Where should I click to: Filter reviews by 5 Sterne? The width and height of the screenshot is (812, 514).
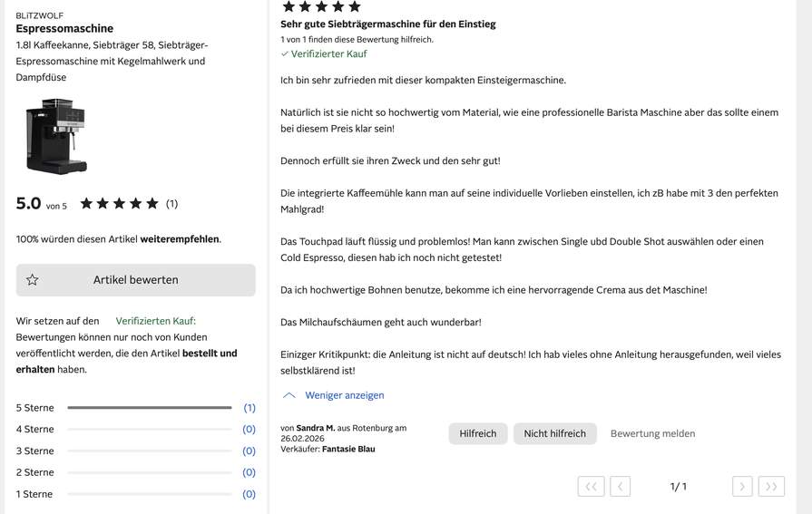tap(34, 408)
